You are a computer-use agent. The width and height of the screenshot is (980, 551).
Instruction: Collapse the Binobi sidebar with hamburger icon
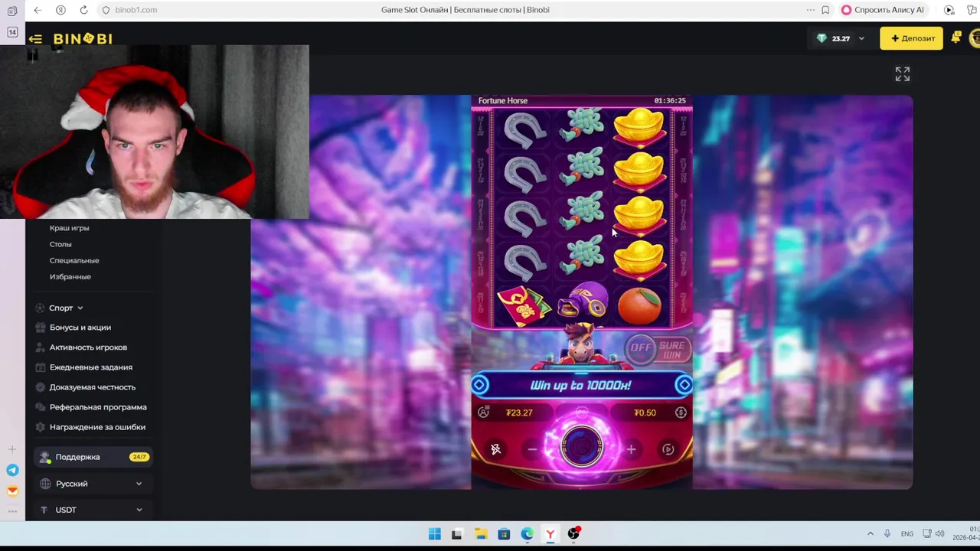pyautogui.click(x=35, y=39)
